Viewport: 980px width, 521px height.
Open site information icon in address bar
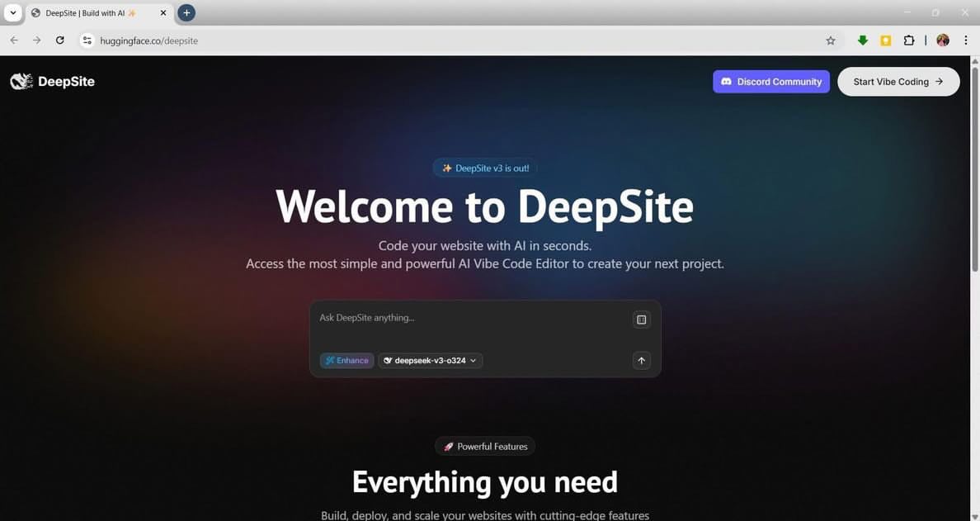coord(87,40)
